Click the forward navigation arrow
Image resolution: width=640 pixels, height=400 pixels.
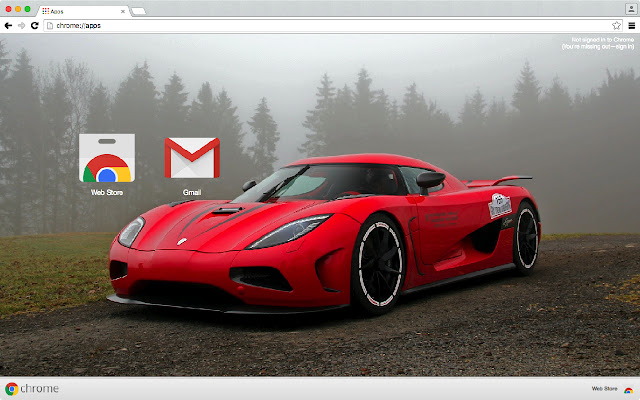pyautogui.click(x=22, y=26)
